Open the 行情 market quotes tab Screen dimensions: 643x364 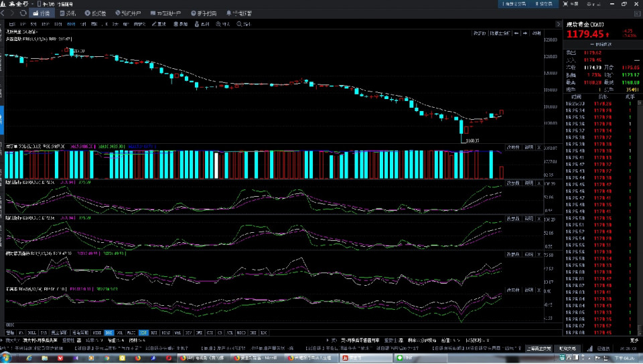[x=42, y=13]
